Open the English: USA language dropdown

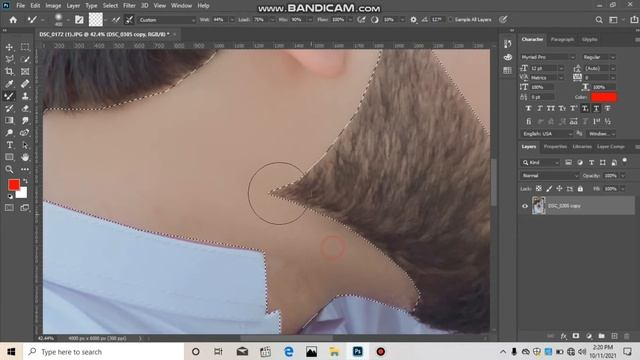pos(546,134)
